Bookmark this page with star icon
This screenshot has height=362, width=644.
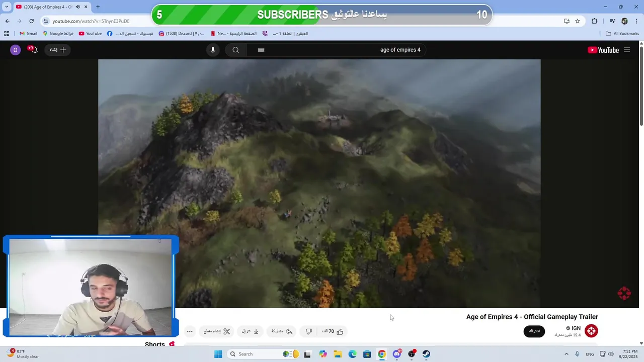point(578,21)
